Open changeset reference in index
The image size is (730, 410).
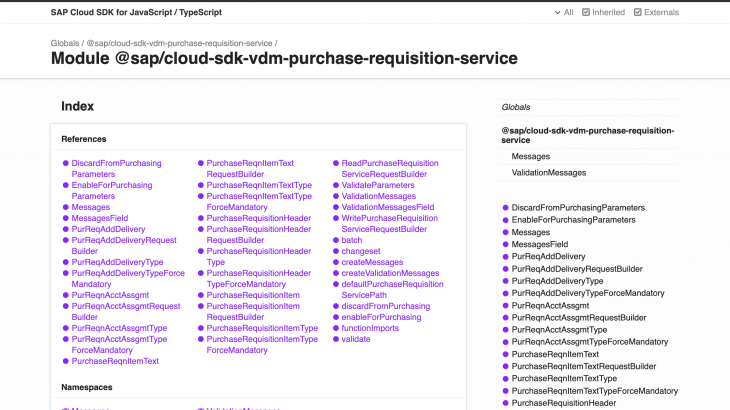[361, 251]
